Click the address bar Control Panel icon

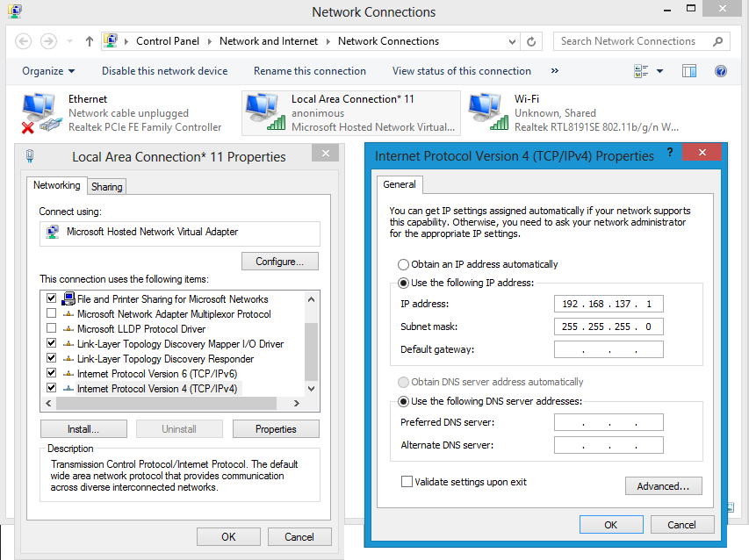[111, 41]
